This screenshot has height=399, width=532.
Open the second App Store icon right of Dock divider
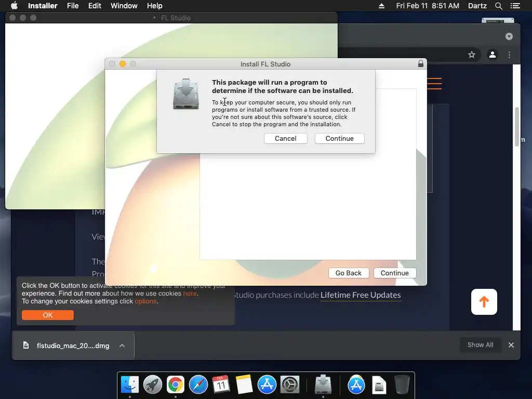(356, 385)
